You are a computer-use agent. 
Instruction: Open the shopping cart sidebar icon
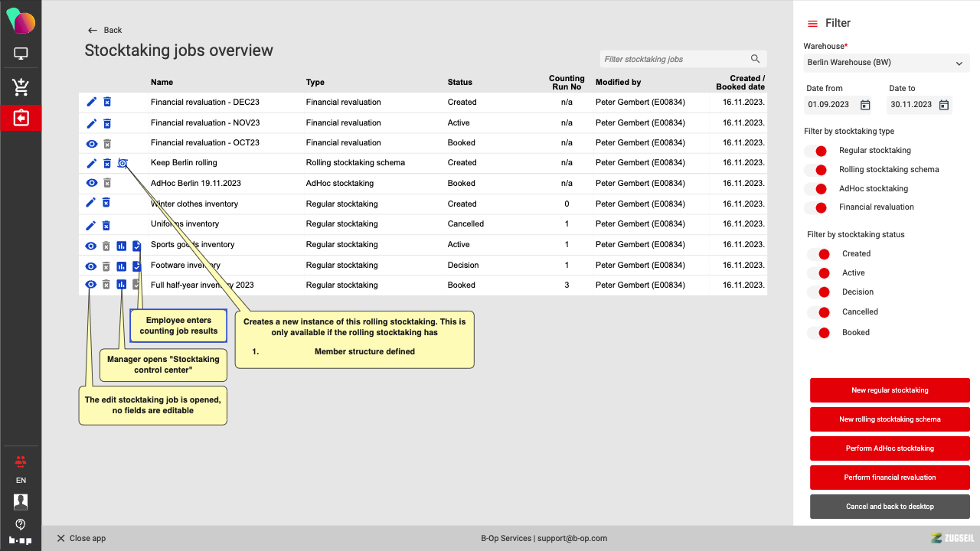pyautogui.click(x=21, y=87)
